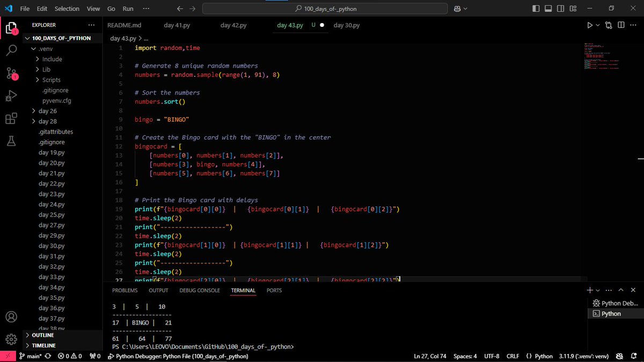
Task: Show errors and warnings count
Action: pos(70,356)
